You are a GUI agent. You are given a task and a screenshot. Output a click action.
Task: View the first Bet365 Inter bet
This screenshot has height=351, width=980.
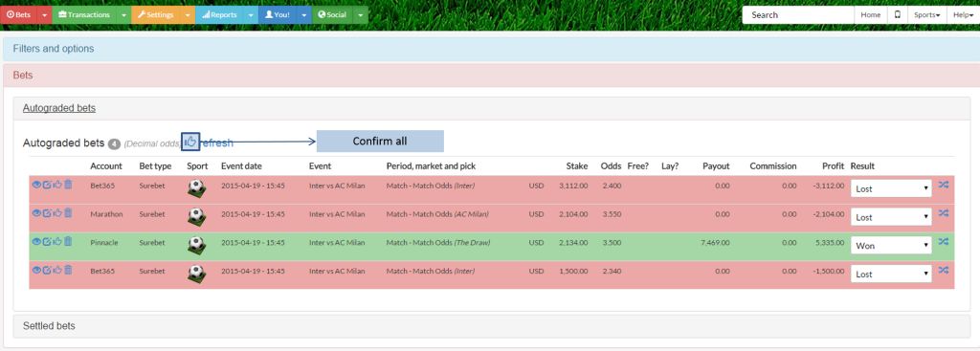36,185
